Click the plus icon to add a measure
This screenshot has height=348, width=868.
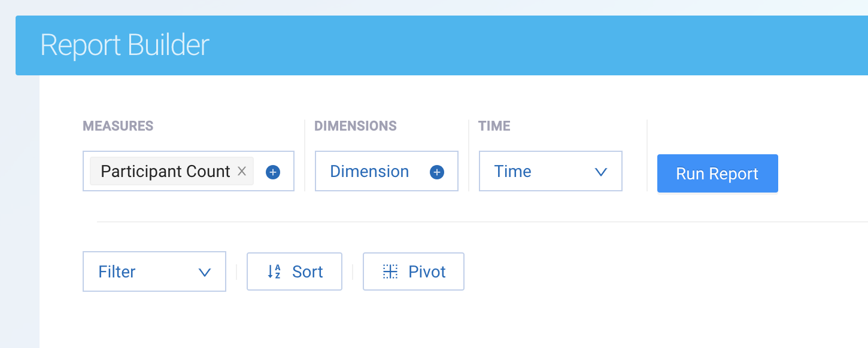273,172
